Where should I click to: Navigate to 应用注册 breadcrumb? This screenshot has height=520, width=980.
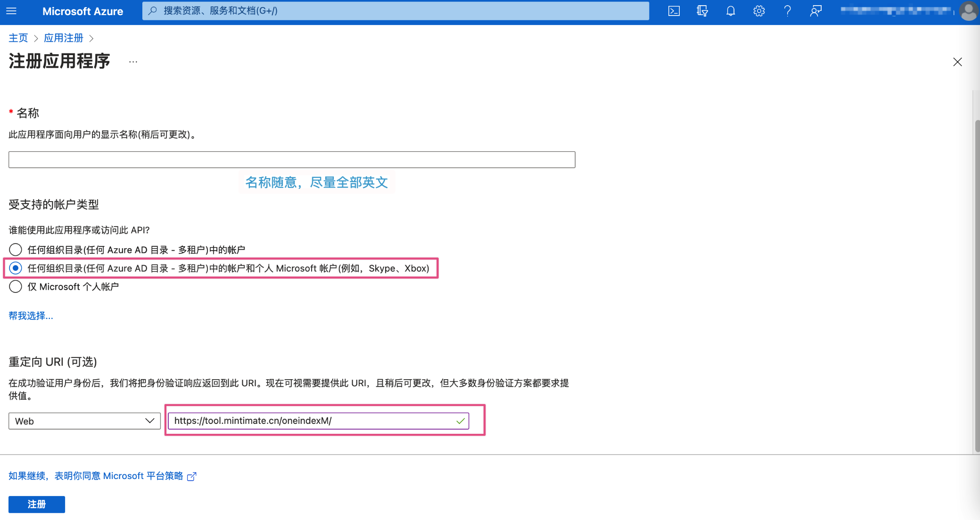pos(63,38)
